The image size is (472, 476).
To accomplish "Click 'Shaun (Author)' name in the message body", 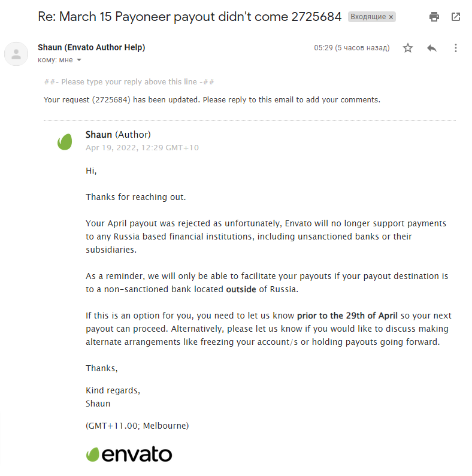I will pyautogui.click(x=118, y=135).
